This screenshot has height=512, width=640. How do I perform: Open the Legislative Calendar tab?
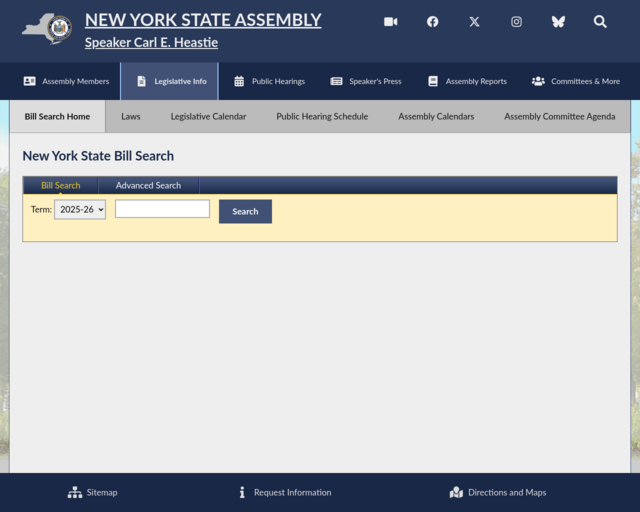208,116
